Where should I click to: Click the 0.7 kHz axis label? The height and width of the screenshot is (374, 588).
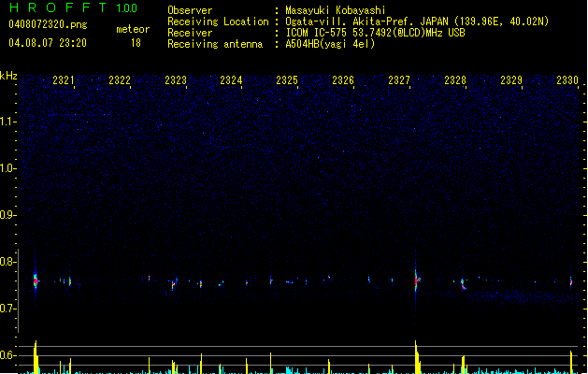7,309
